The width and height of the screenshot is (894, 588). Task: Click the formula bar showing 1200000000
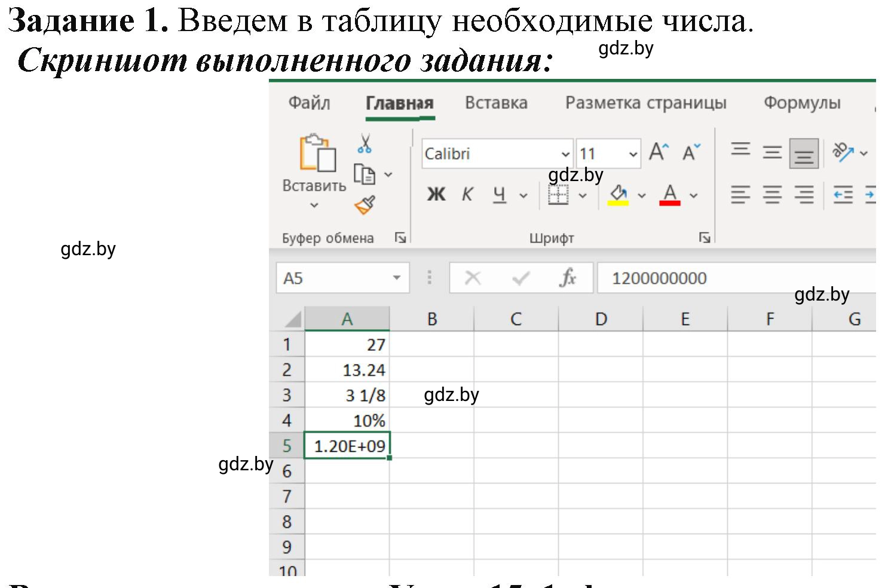736,278
